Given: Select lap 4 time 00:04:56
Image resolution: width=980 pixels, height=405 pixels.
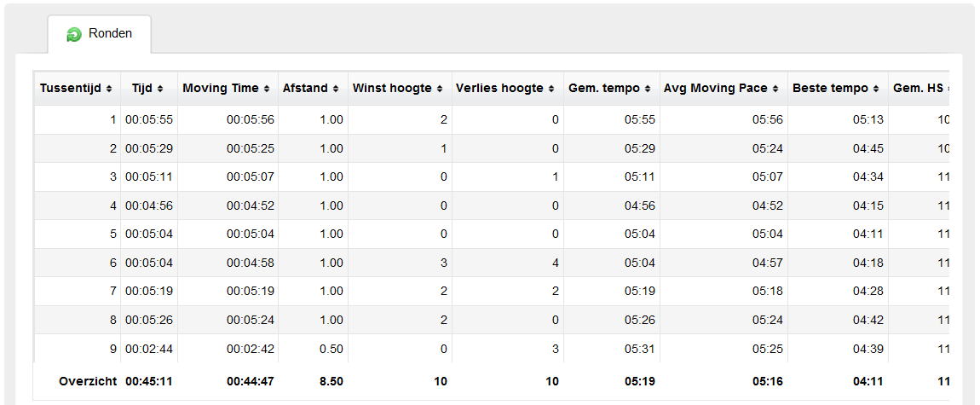Looking at the screenshot, I should point(149,205).
